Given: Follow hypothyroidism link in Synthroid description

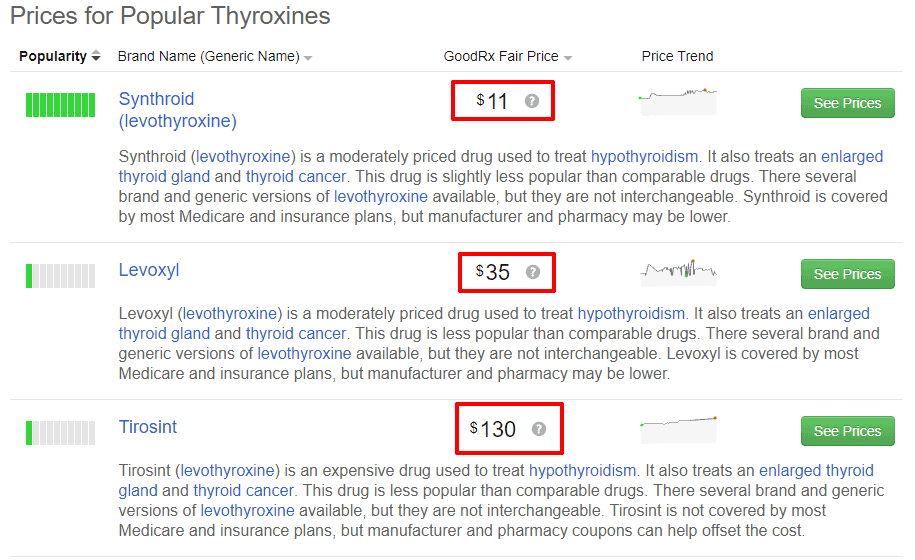Looking at the screenshot, I should (x=644, y=157).
